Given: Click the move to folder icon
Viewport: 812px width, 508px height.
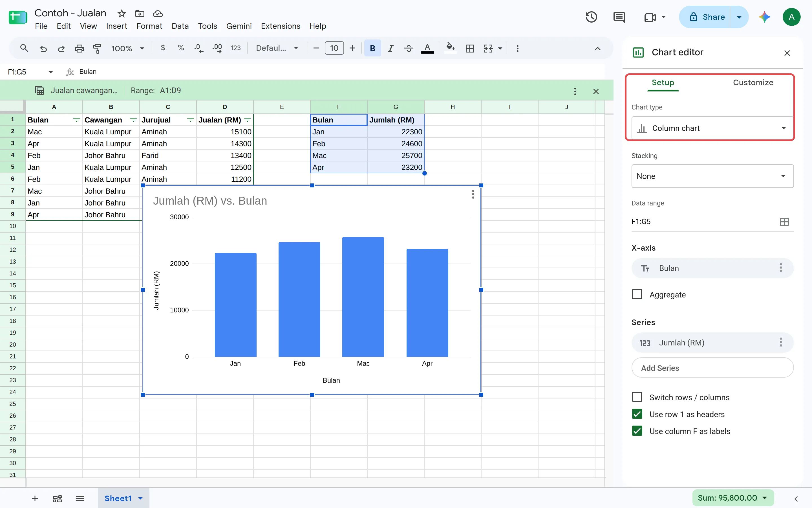Looking at the screenshot, I should (140, 14).
